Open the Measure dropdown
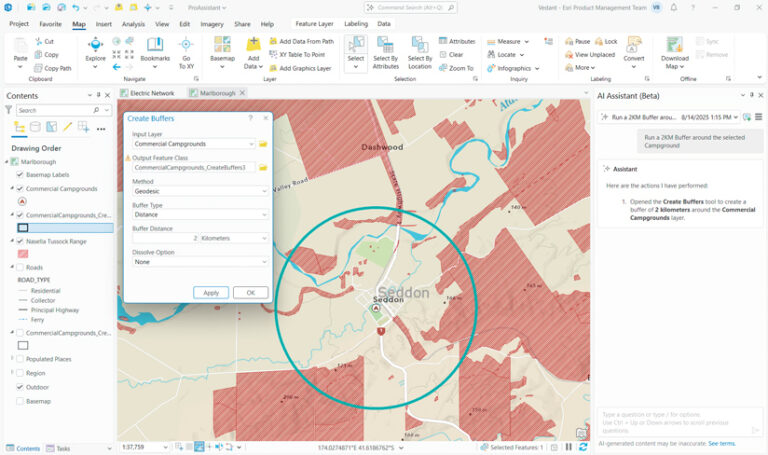 pos(527,42)
